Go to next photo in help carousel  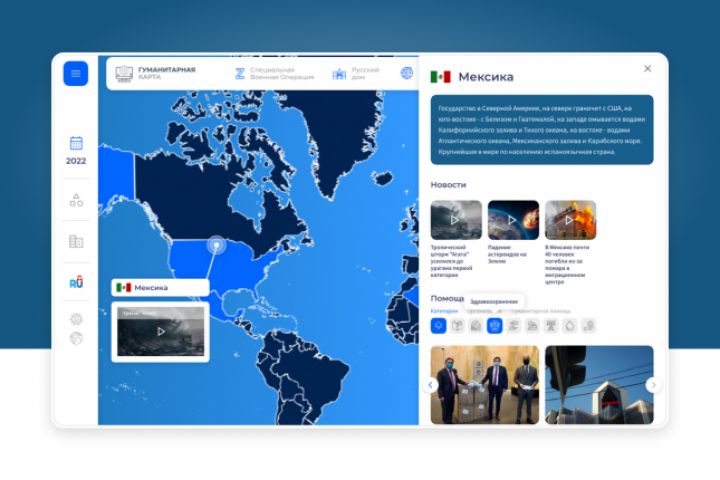653,385
